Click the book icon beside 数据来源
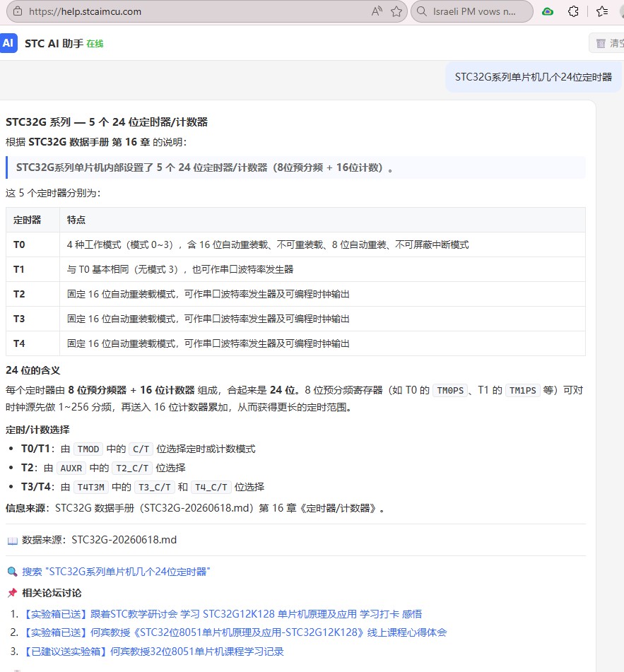The image size is (624, 672). coord(13,541)
